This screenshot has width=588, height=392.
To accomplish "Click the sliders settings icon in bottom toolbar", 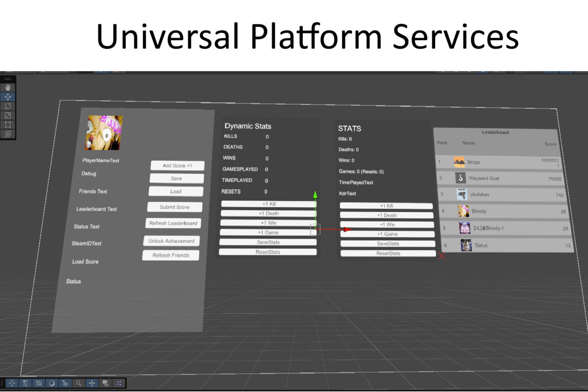I will coord(25,383).
